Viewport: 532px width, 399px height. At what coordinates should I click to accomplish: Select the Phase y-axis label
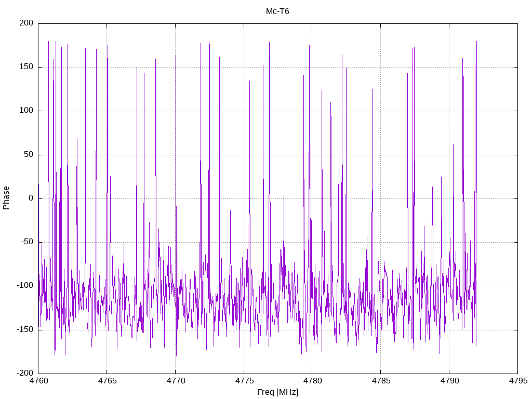point(6,198)
